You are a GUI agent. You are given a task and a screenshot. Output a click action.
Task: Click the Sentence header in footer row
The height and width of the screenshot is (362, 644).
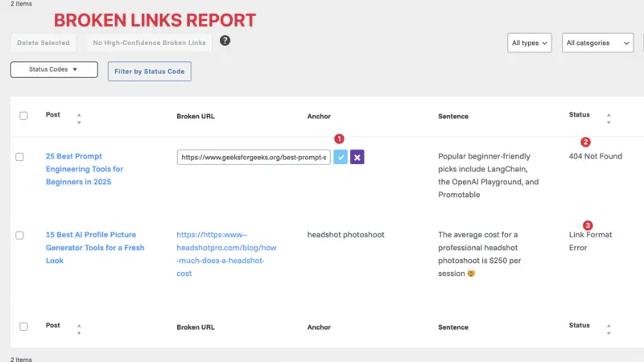(453, 327)
